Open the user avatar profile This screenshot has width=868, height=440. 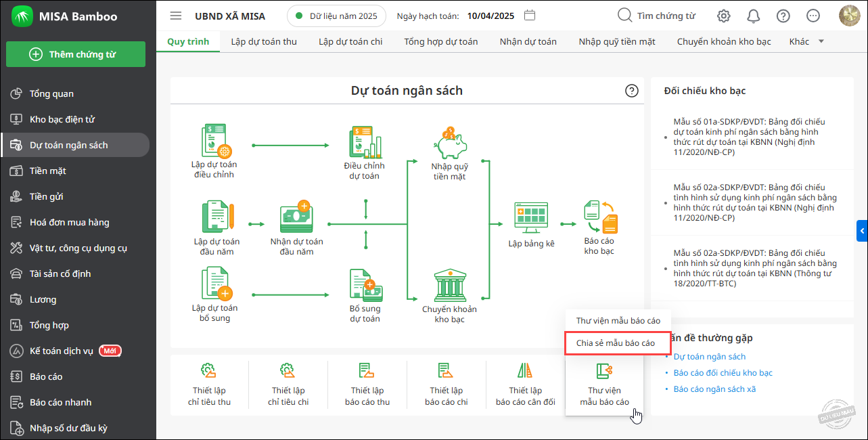click(x=849, y=16)
